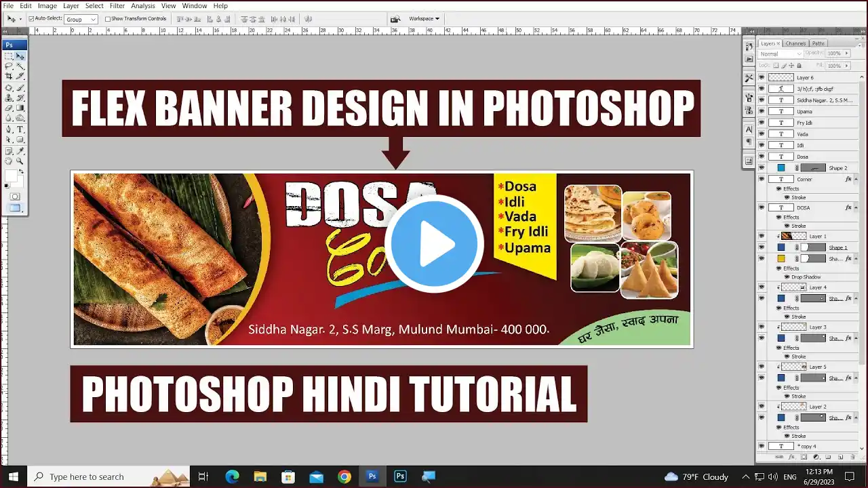Image resolution: width=868 pixels, height=488 pixels.
Task: Select the Rounded Rectangle shape tool
Action: click(20, 140)
